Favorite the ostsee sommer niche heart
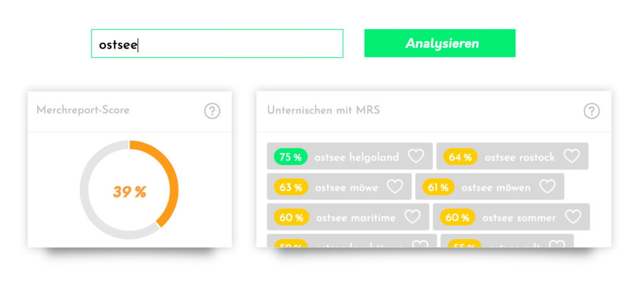 tap(573, 217)
